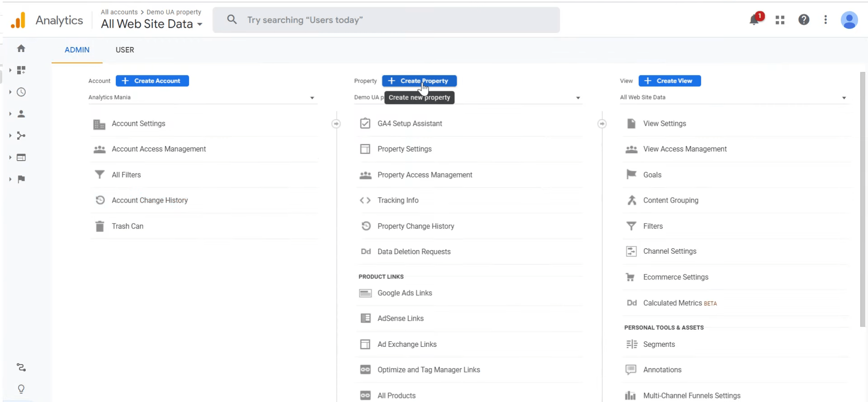Open Audience person icon in sidebar
This screenshot has width=868, height=402.
(21, 114)
